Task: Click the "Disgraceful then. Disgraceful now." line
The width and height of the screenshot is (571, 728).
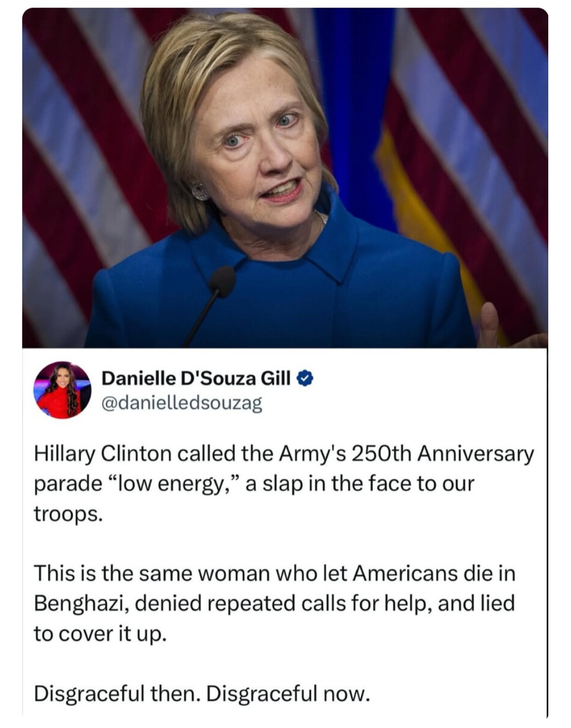Action: click(202, 693)
